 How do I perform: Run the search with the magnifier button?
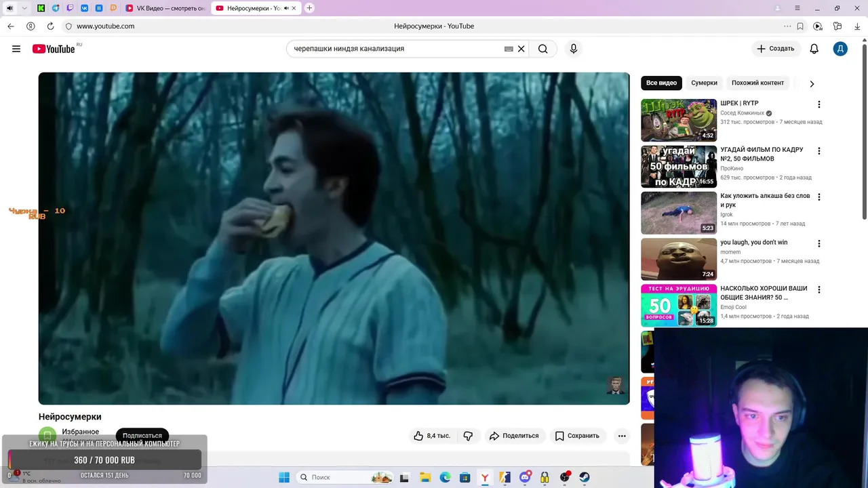(543, 49)
